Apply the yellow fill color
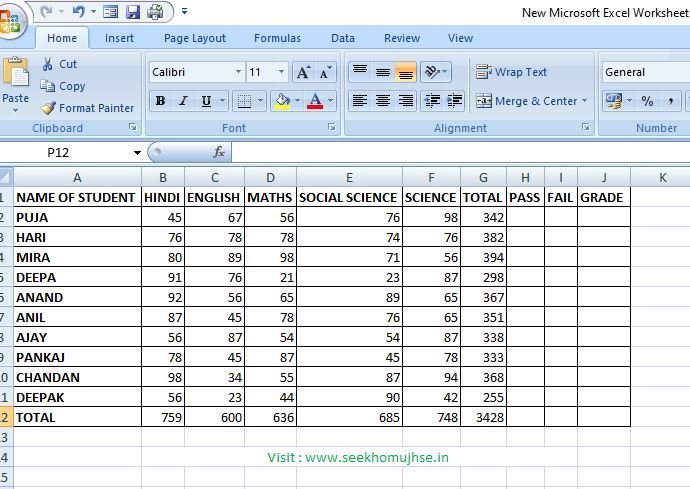The height and width of the screenshot is (489, 690). click(282, 101)
